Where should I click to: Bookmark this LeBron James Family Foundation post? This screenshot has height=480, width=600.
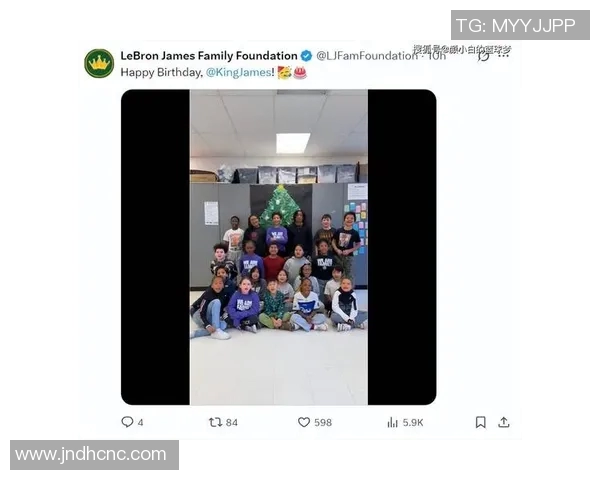click(x=481, y=422)
